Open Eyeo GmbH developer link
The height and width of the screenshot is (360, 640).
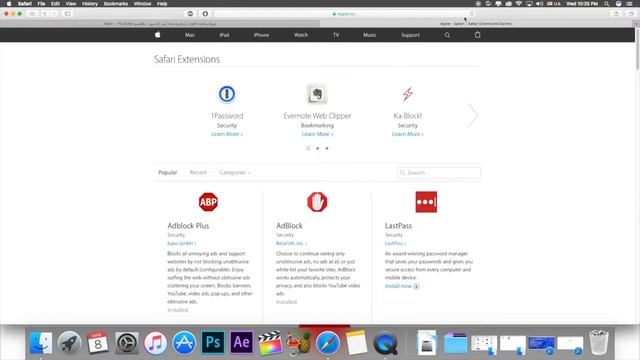(182, 243)
